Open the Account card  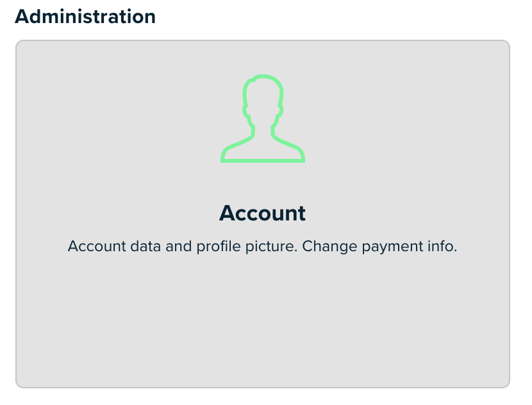(263, 214)
